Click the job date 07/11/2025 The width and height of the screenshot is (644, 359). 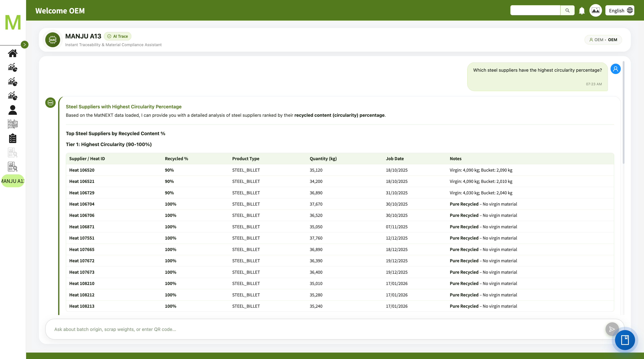(396, 227)
